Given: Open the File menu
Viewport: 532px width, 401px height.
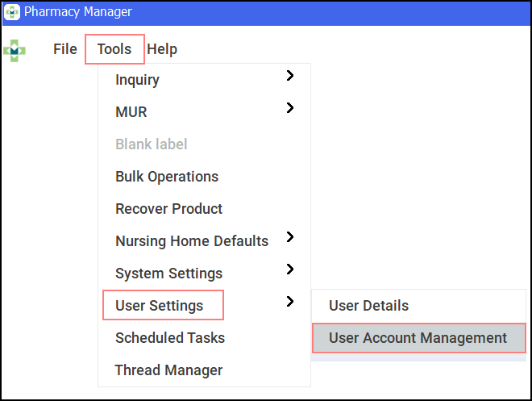Looking at the screenshot, I should 64,49.
